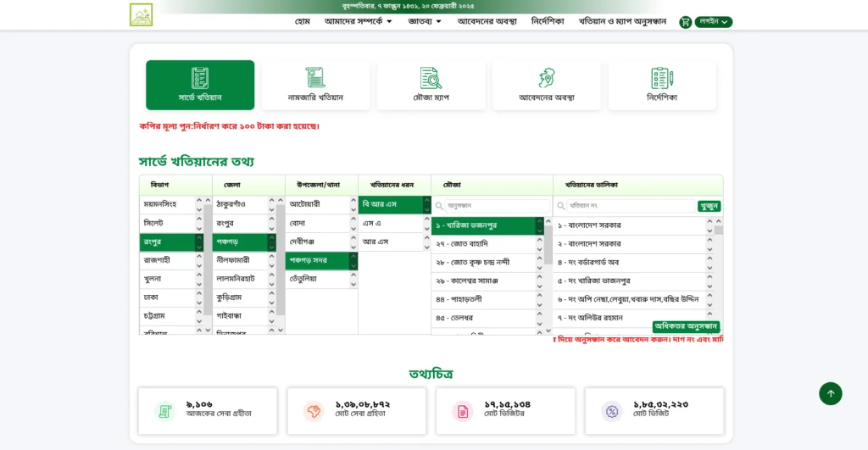This screenshot has height=450, width=868.
Task: Focus the মৌজা অনুসন্ধান search field
Action: (x=497, y=206)
